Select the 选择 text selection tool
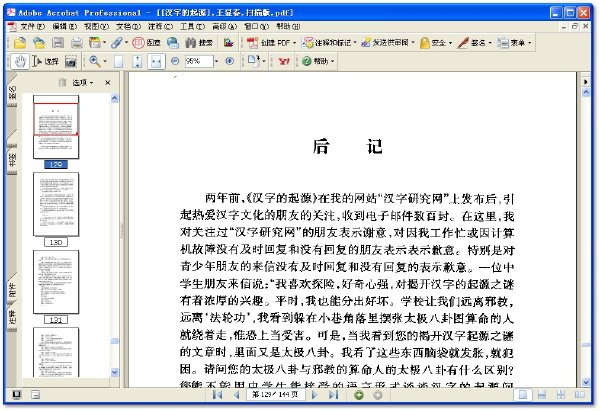 [46, 61]
